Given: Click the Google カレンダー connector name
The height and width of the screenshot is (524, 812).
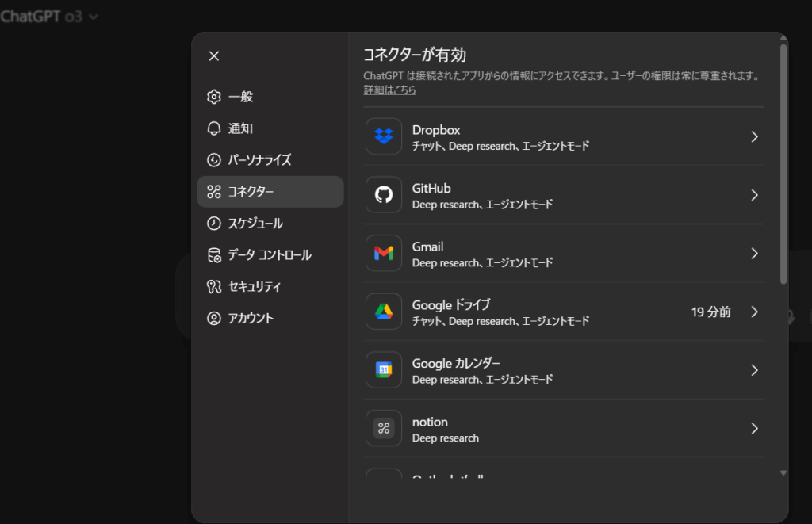Looking at the screenshot, I should tap(456, 364).
